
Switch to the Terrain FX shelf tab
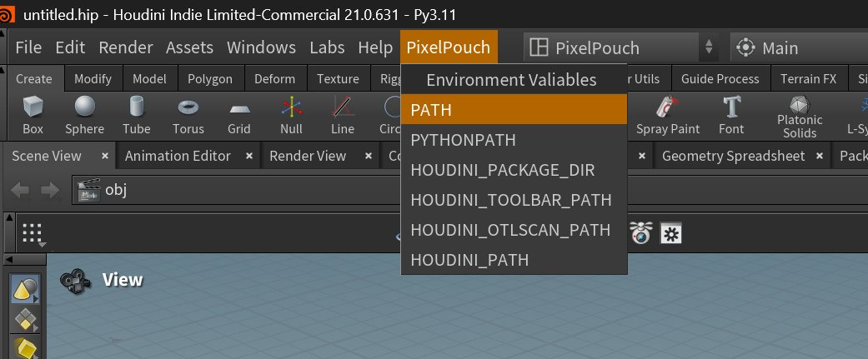coord(808,78)
